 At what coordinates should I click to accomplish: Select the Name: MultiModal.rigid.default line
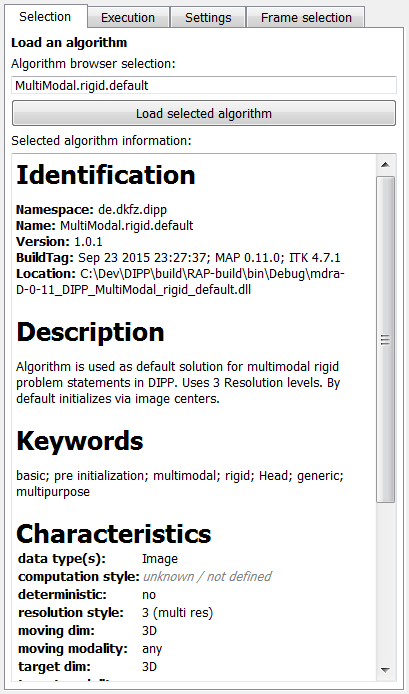[x=105, y=225]
